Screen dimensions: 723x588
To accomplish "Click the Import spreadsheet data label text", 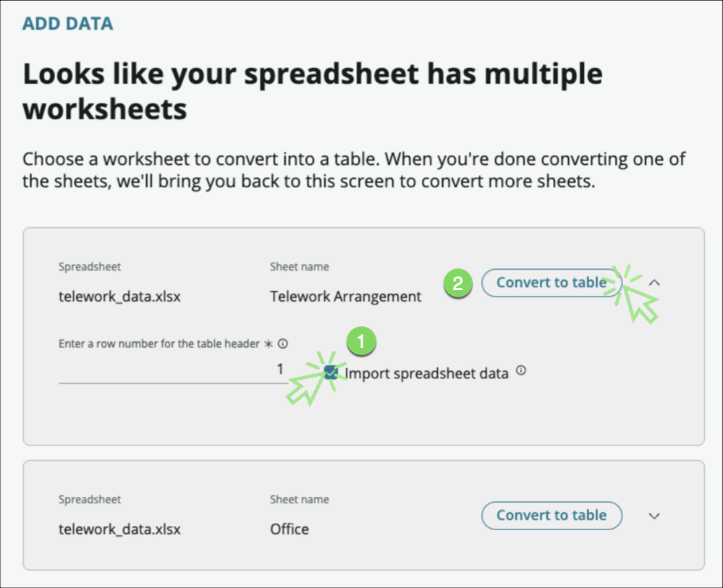I will 426,373.
